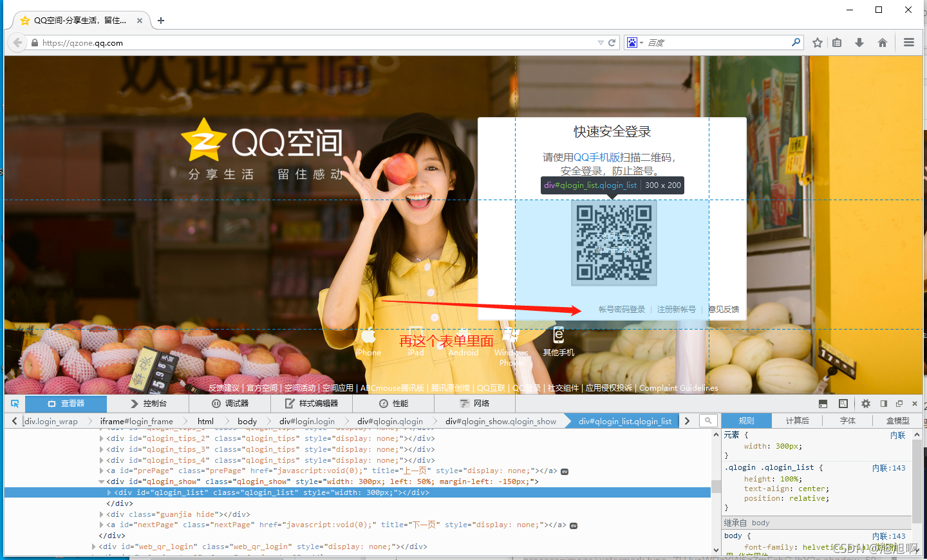Open HTML search box in inspector
The height and width of the screenshot is (560, 927).
[708, 421]
